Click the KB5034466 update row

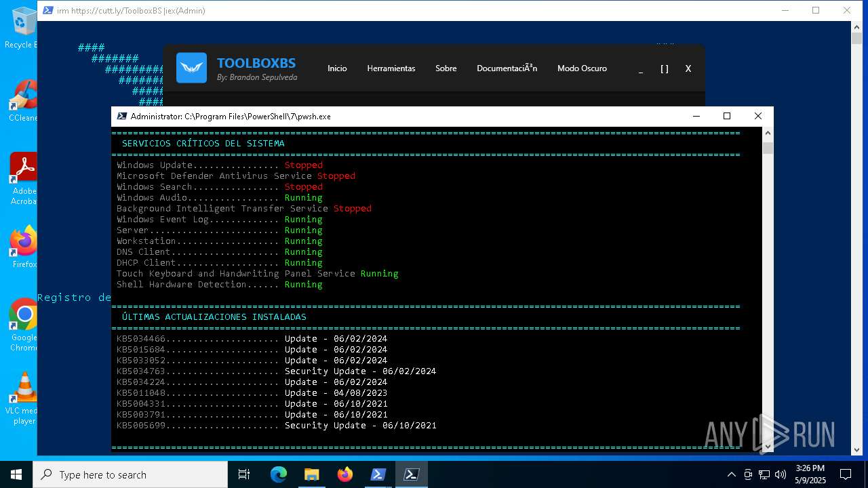pos(252,339)
